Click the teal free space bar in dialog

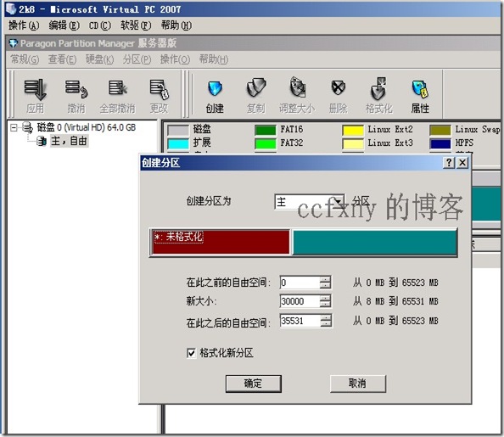coord(375,242)
